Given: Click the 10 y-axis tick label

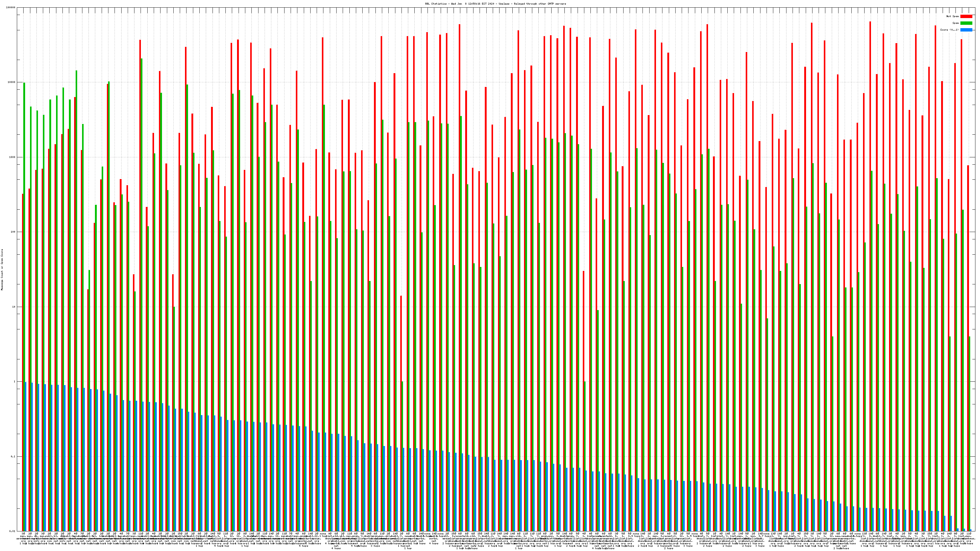Looking at the screenshot, I should (x=14, y=307).
